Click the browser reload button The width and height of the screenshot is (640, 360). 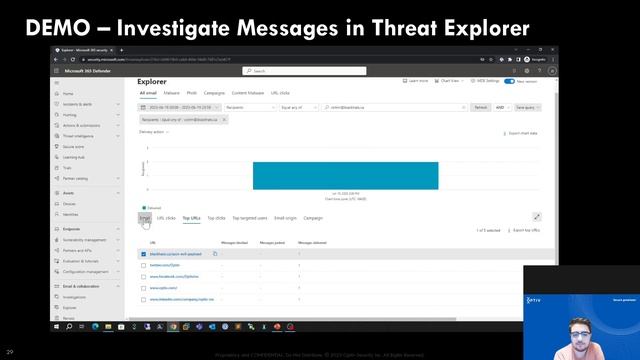tap(73, 60)
